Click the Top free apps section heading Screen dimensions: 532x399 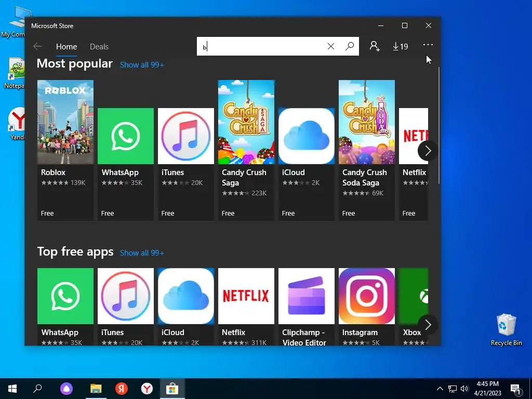coord(75,252)
